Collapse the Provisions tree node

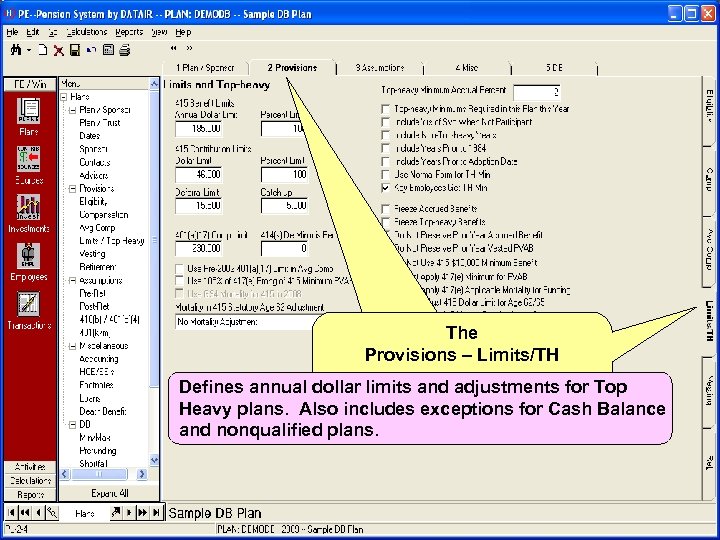pos(73,189)
